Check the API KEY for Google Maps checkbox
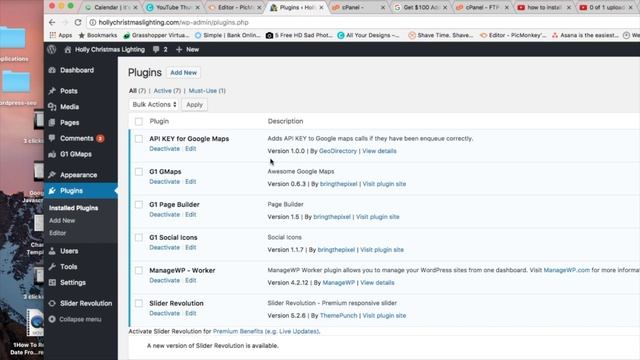This screenshot has height=360, width=640. coord(139,139)
